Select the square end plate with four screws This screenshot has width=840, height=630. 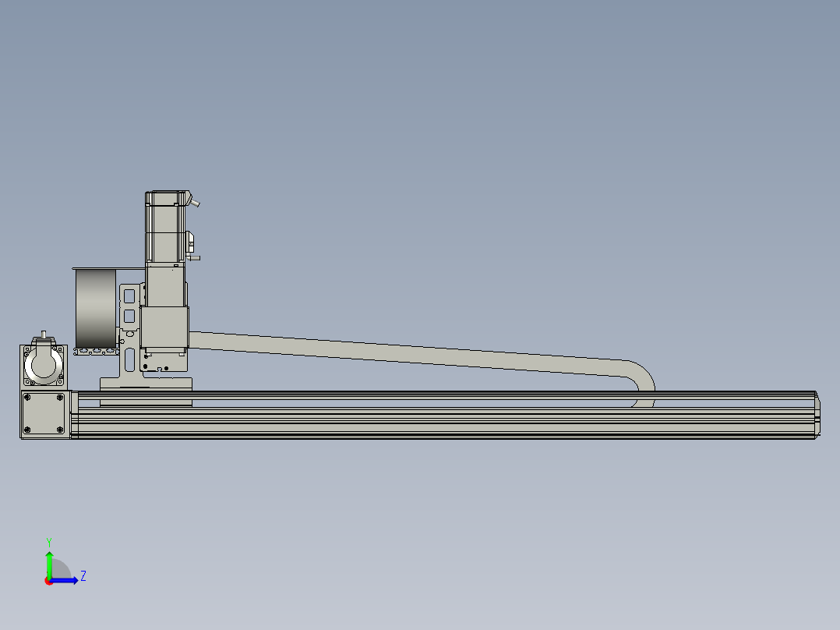[x=44, y=415]
